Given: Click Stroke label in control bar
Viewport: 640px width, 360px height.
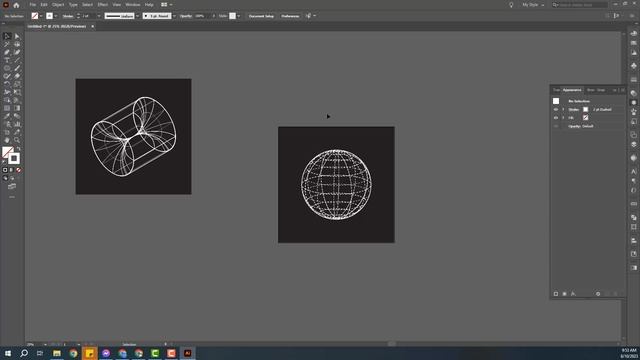Looking at the screenshot, I should pos(68,16).
